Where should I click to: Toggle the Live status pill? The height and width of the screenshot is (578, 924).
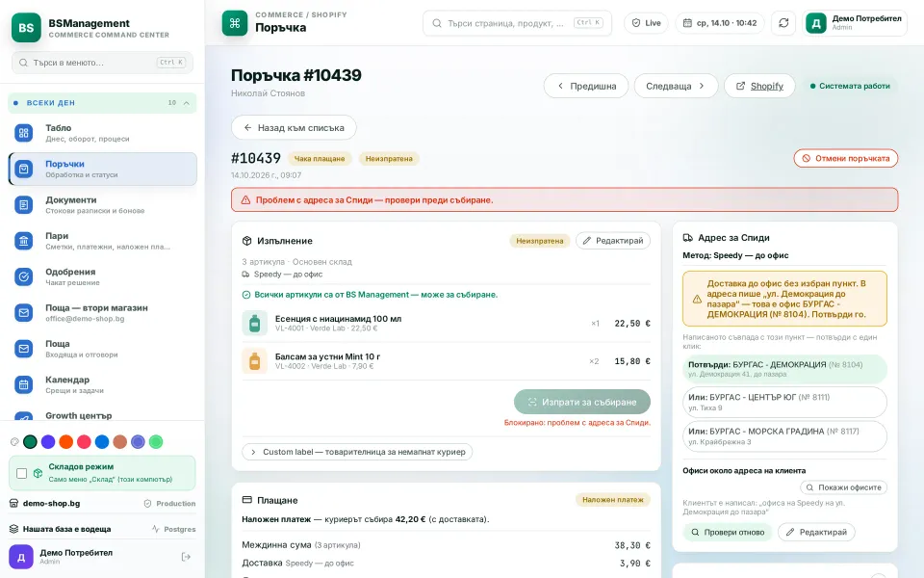click(646, 23)
